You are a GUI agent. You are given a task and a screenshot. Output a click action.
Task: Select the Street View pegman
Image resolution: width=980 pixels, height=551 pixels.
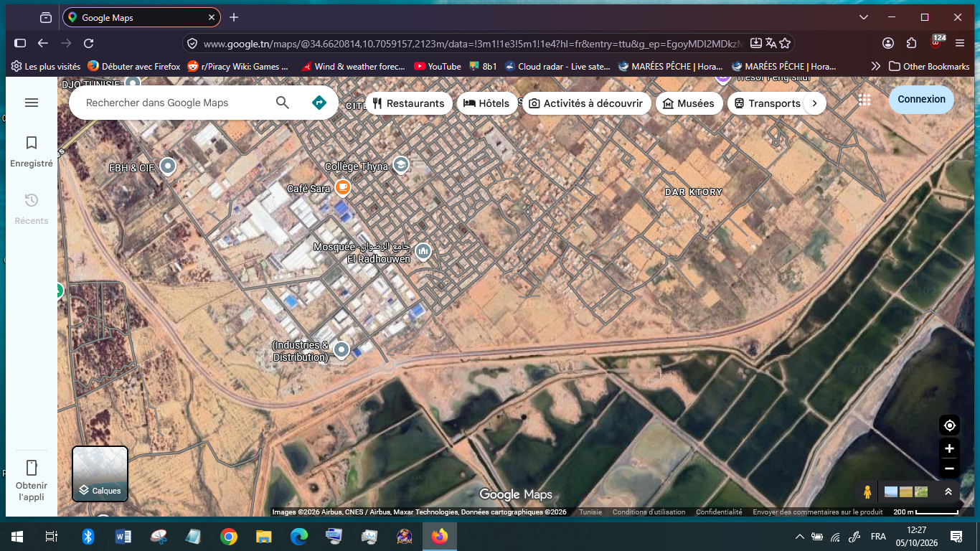pyautogui.click(x=867, y=492)
